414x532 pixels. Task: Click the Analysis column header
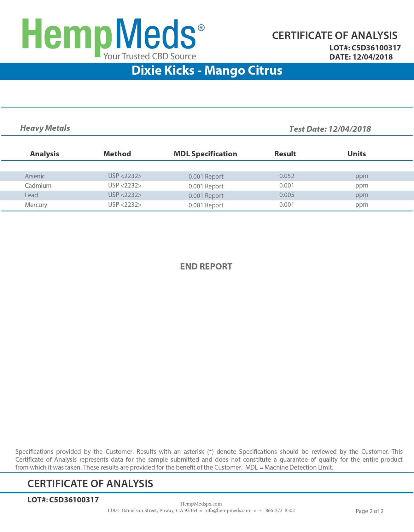click(x=44, y=154)
